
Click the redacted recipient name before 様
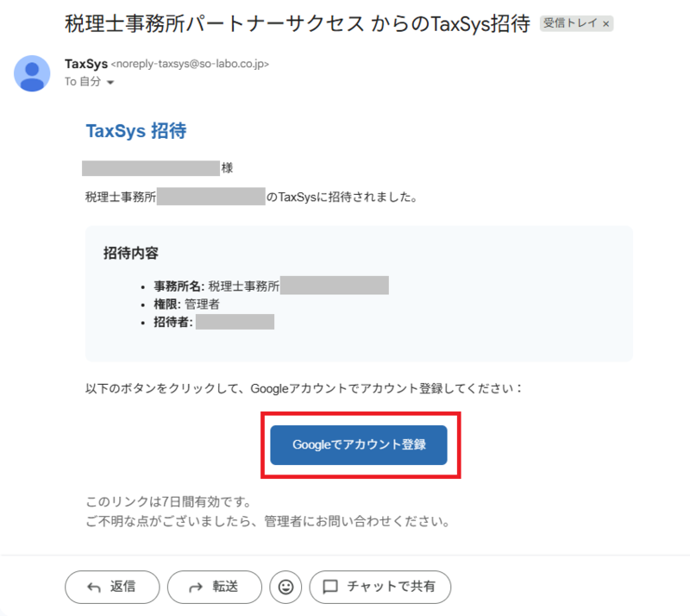point(151,168)
